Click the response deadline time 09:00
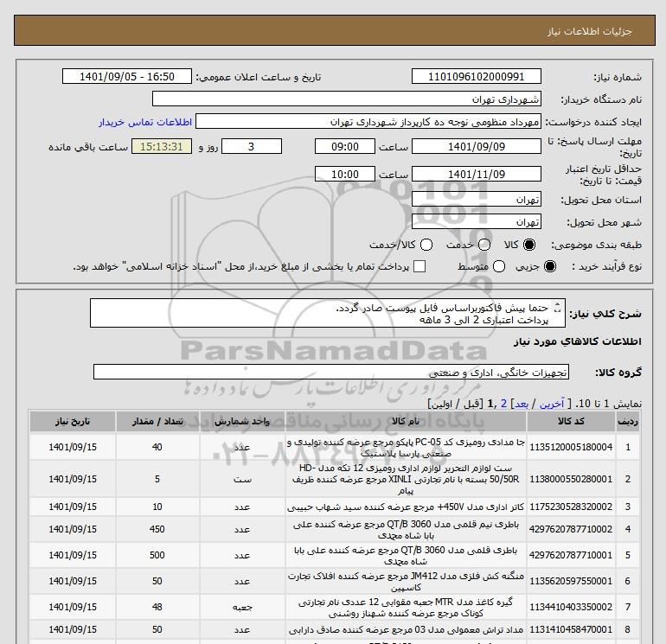Image resolution: width=666 pixels, height=644 pixels. pos(345,146)
